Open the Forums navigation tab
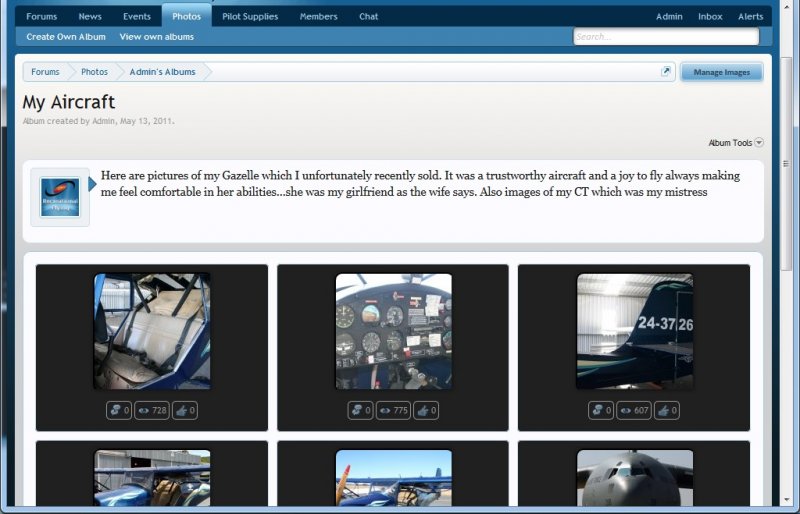800x514 pixels. coord(41,16)
